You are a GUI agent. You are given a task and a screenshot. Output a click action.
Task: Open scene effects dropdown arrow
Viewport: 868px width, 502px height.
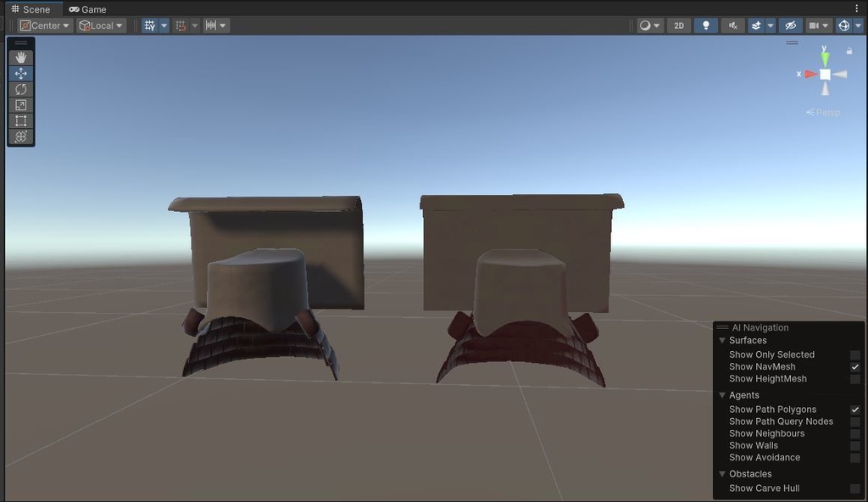pos(770,25)
